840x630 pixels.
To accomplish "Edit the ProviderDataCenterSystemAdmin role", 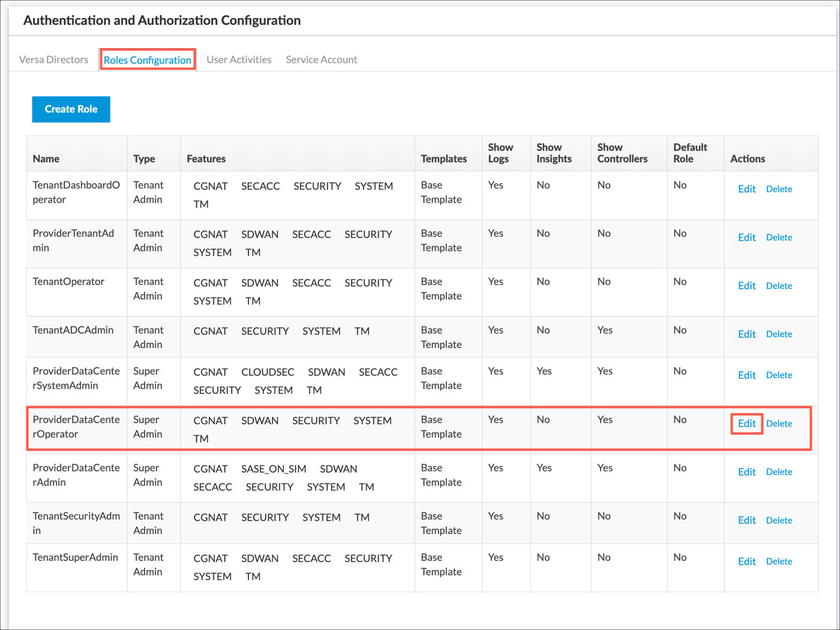I will click(x=746, y=375).
